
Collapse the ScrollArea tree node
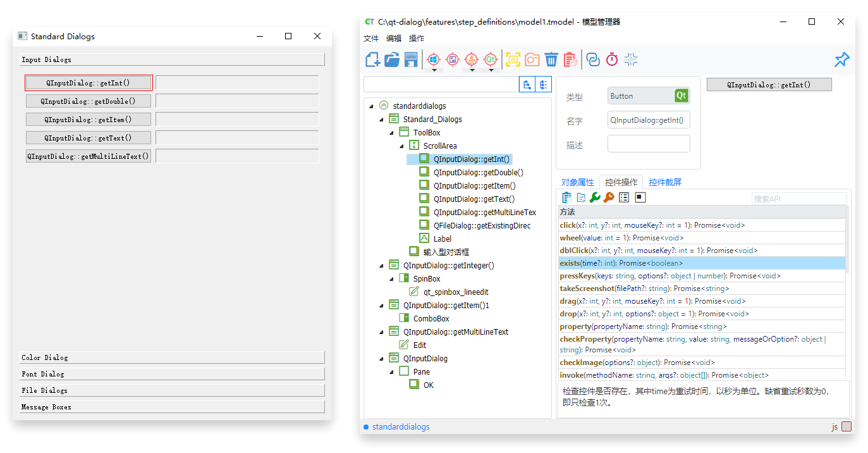click(x=401, y=146)
